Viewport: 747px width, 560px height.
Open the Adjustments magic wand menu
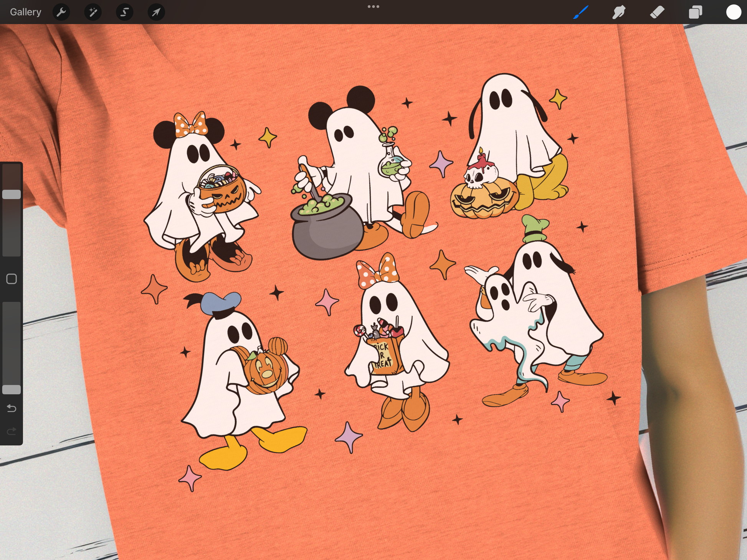93,12
